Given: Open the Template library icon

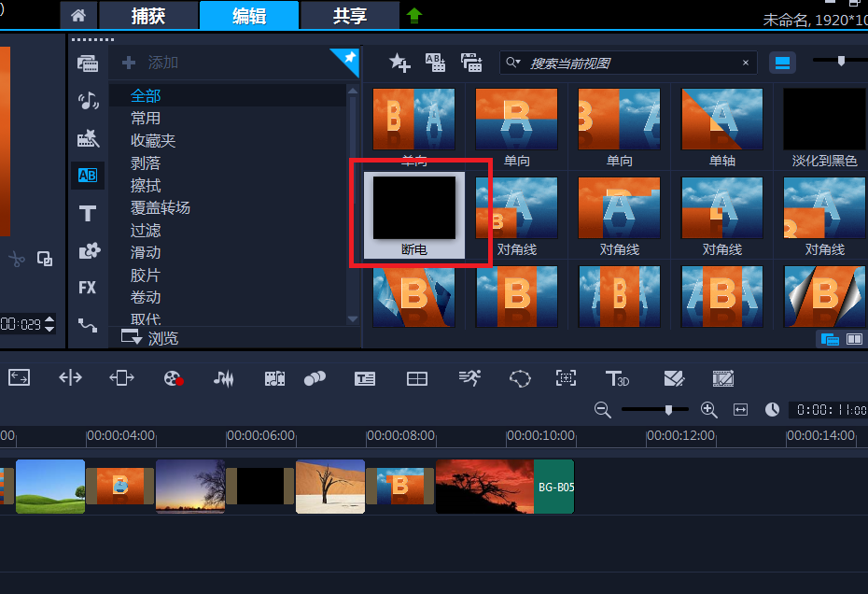Looking at the screenshot, I should click(88, 138).
